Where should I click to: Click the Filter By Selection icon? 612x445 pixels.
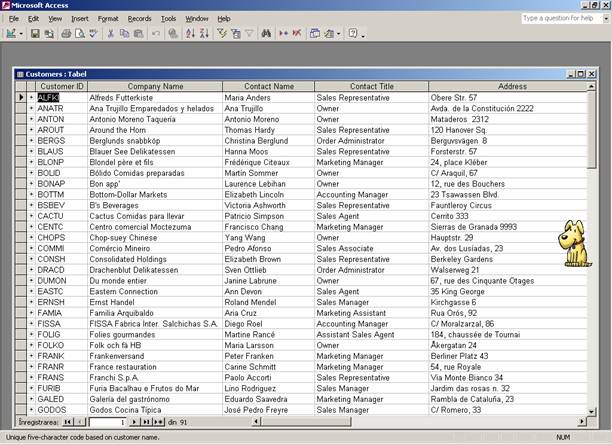[x=222, y=34]
